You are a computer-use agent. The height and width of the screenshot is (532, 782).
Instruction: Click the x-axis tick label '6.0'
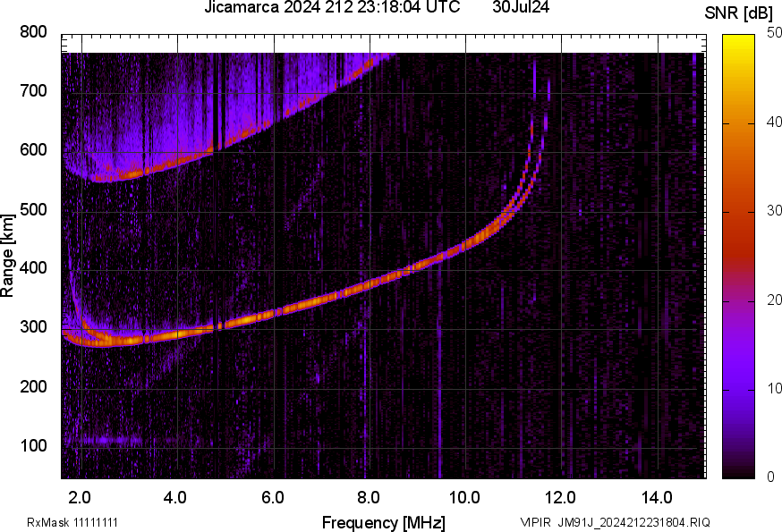[272, 497]
